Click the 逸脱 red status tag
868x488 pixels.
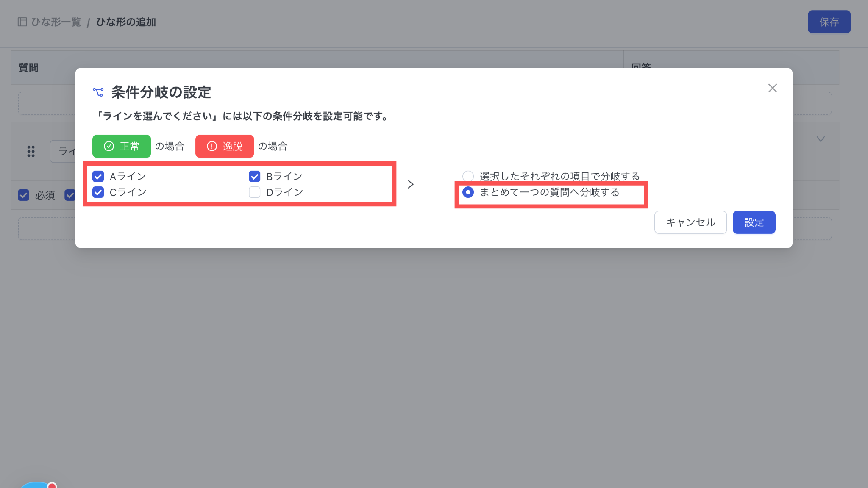(x=224, y=146)
